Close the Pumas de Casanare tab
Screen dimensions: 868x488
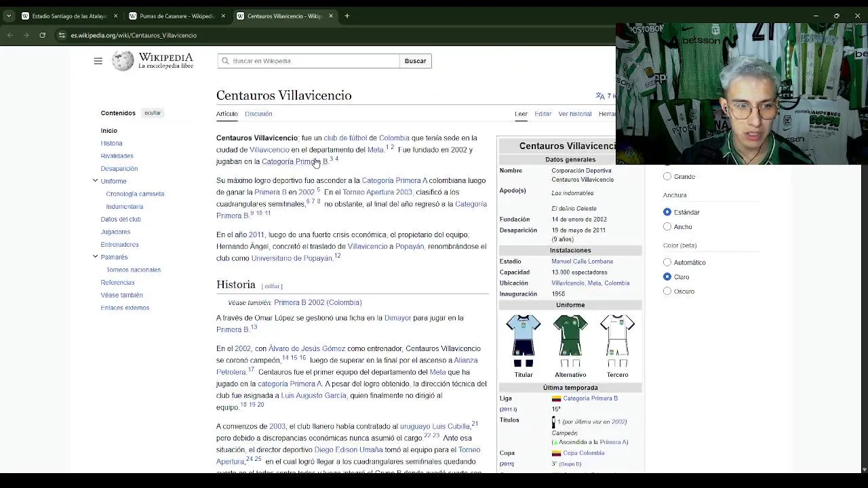click(223, 16)
